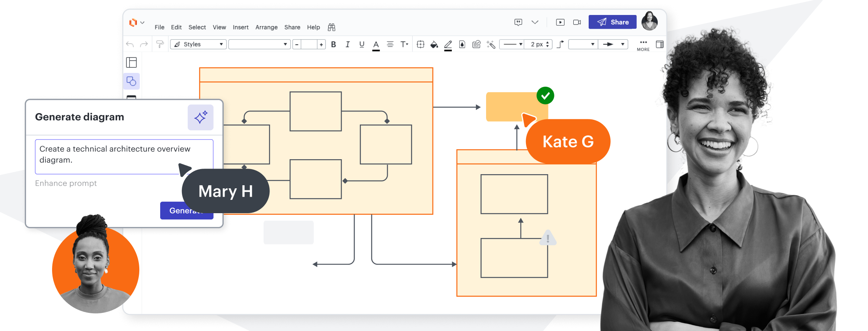This screenshot has height=331, width=868.
Task: Toggle bold text formatting
Action: pyautogui.click(x=333, y=45)
